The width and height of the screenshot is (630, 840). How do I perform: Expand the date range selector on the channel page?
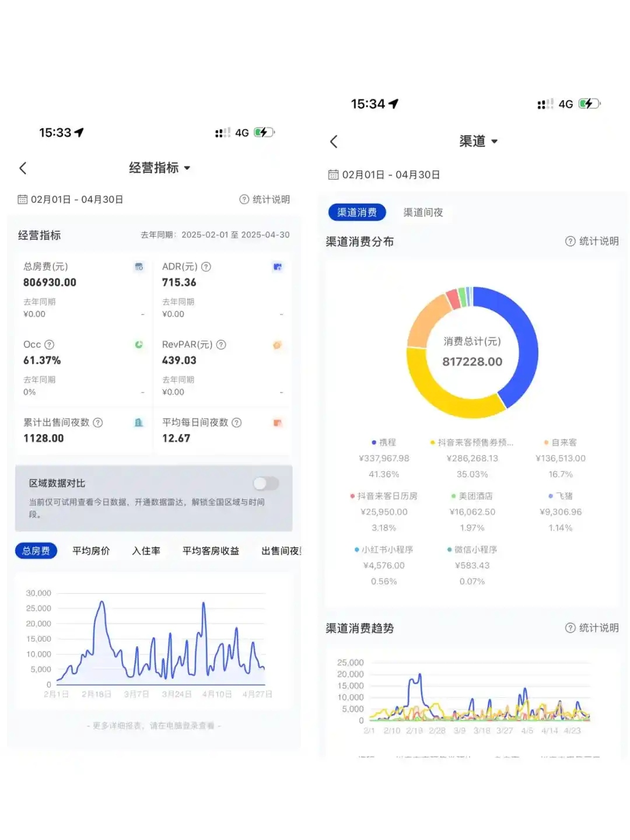point(385,174)
